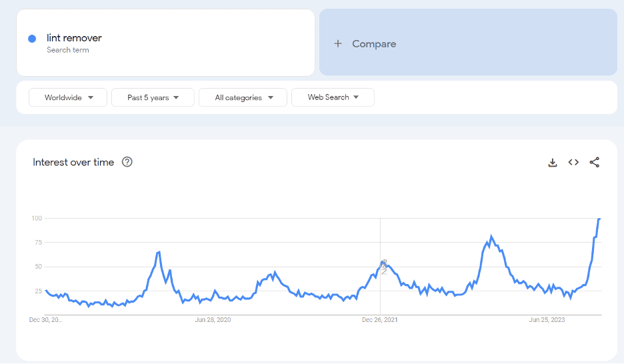
Task: Select the Dec 26, 2021 axis label
Action: 379,320
